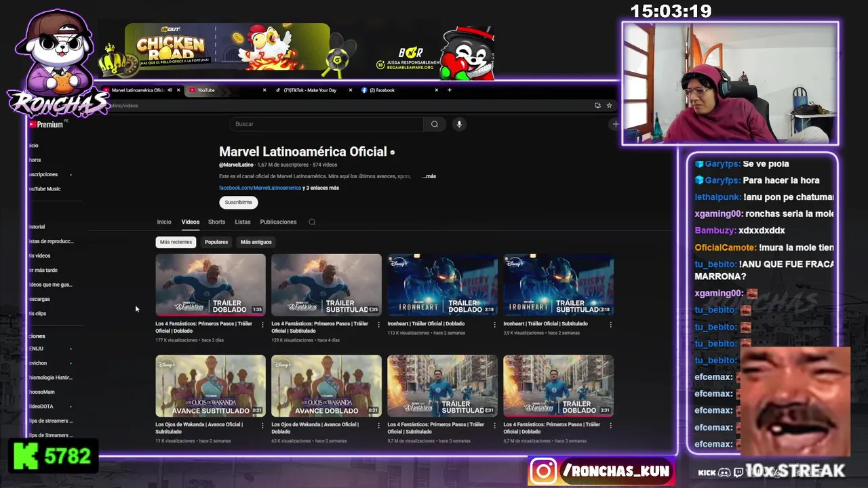
Task: Open Ojos de Wakanda Avance Subtitulado thumbnail
Action: [x=210, y=386]
